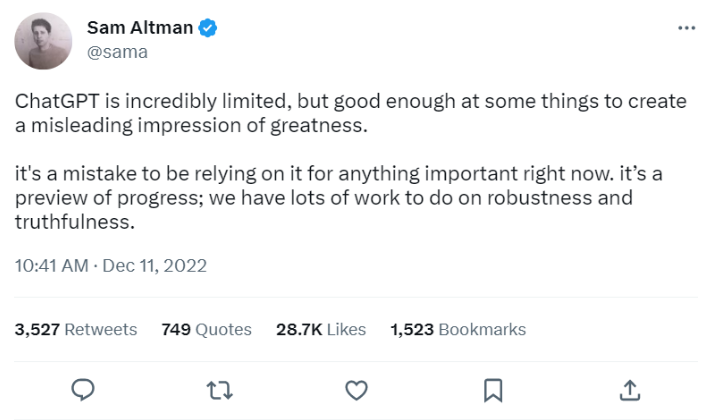Bookmark this tweet using the bookmark icon
Image resolution: width=715 pixels, height=420 pixels.
(492, 388)
